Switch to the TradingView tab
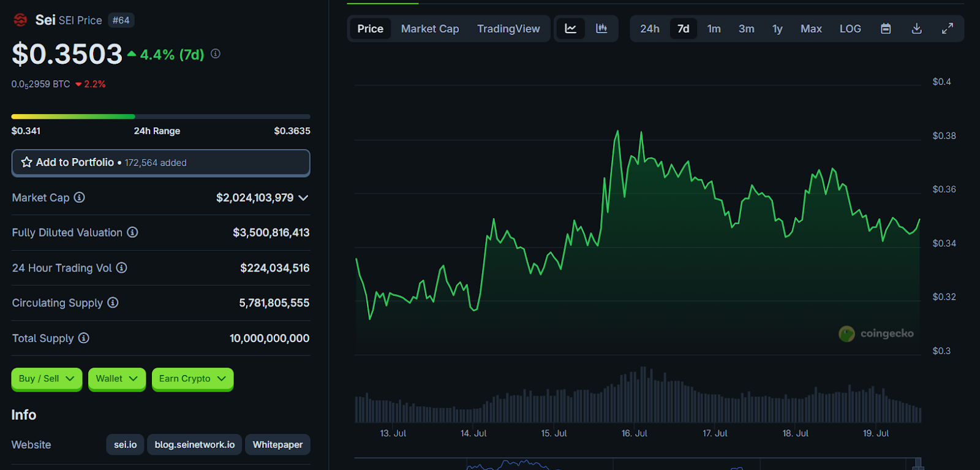Screen dimensions: 980x470 pos(508,29)
